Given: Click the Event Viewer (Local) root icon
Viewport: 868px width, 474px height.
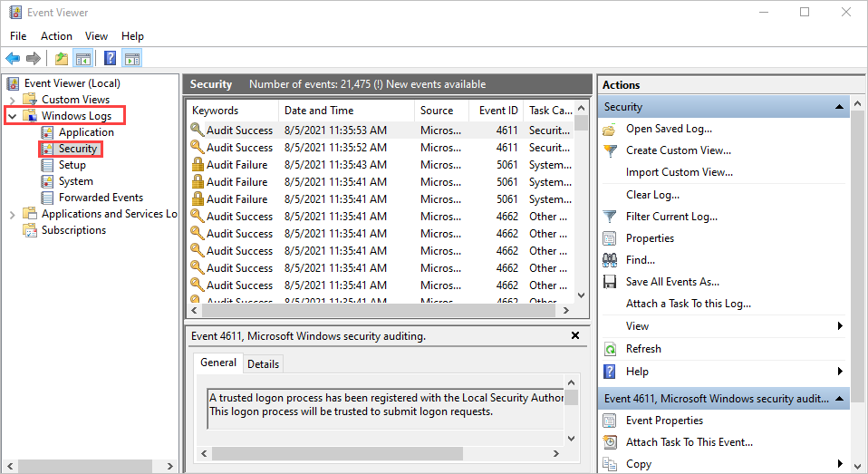Looking at the screenshot, I should pos(14,83).
